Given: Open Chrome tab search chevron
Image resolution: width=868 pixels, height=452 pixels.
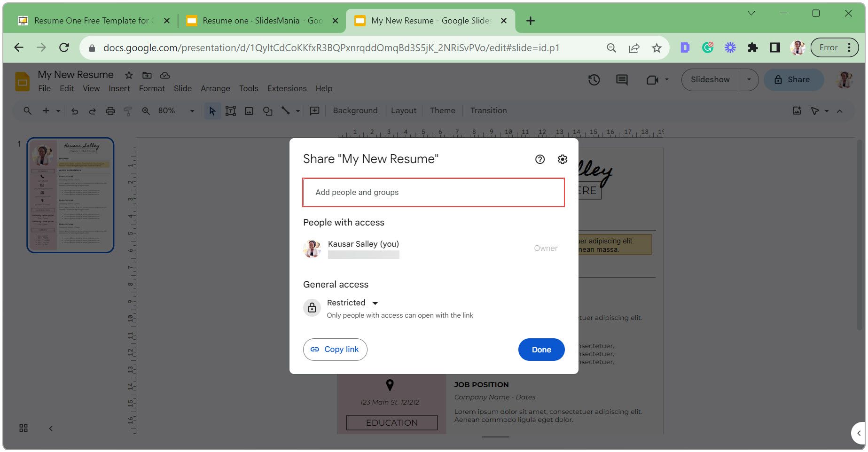Looking at the screenshot, I should click(751, 14).
